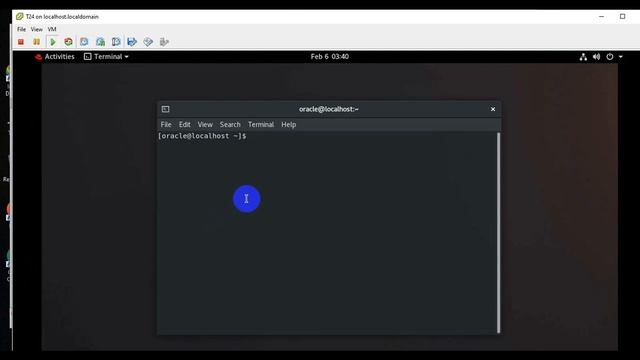Open the terminal's Search menu
Image resolution: width=640 pixels, height=360 pixels.
230,124
